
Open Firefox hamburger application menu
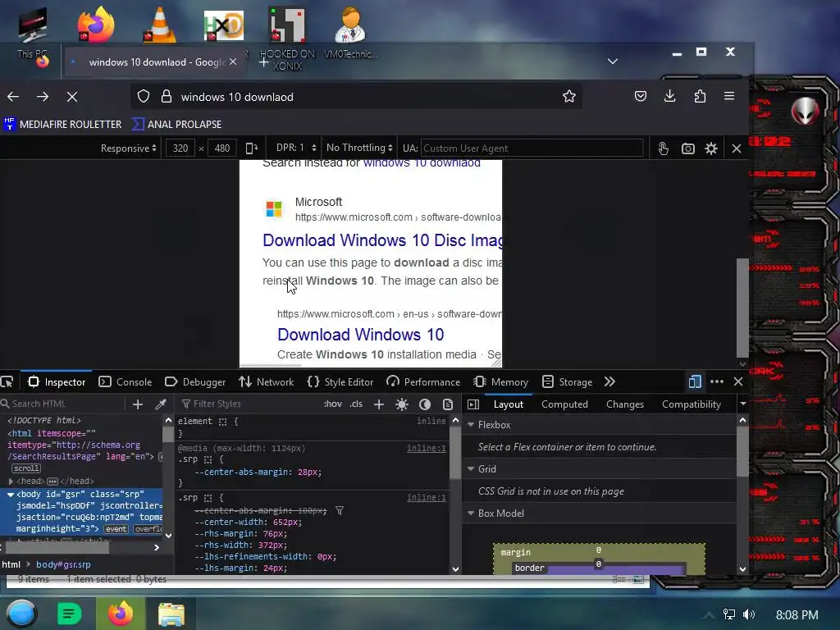[729, 96]
